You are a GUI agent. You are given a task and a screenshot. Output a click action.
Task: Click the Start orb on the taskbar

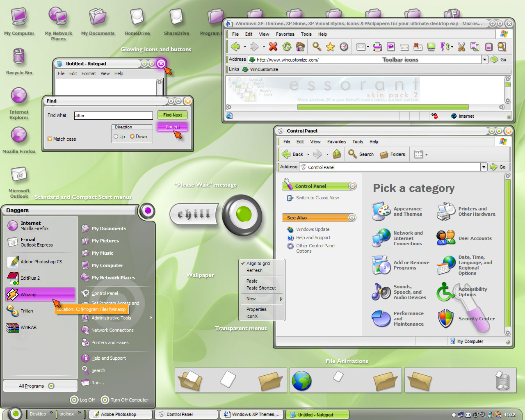15,413
